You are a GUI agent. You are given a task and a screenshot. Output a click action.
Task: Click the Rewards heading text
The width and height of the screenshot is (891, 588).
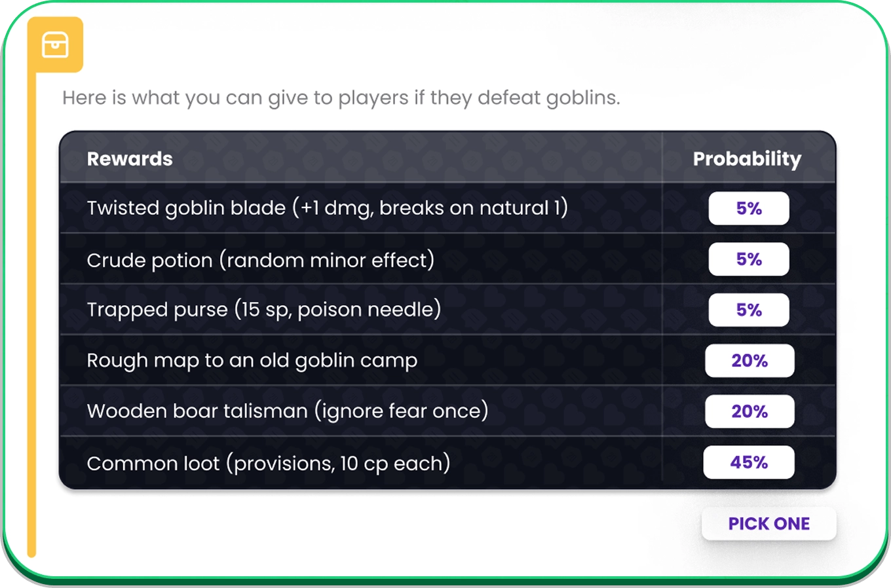130,158
